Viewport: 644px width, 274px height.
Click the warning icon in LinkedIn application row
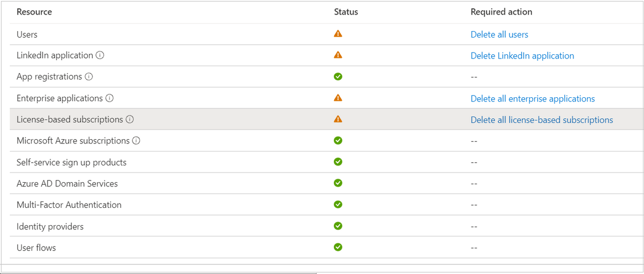coord(338,55)
